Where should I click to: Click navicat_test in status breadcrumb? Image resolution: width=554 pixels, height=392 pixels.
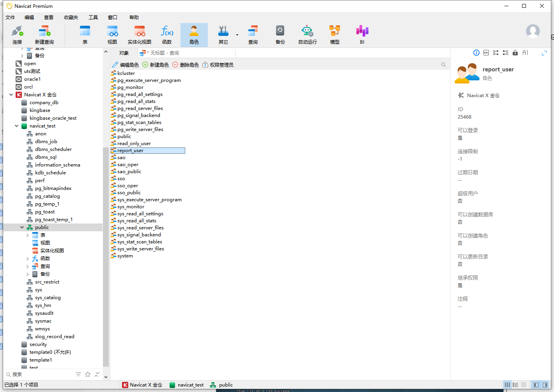[186, 385]
